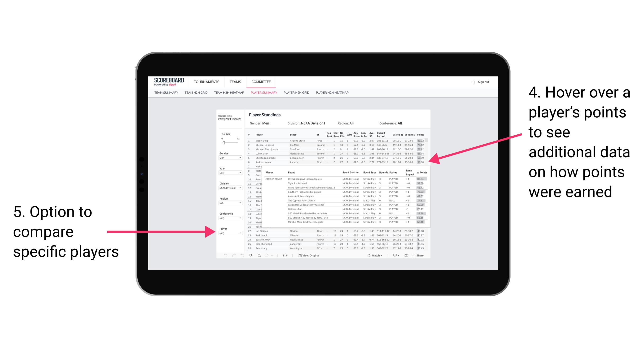Open the TOURNAMENTS menu item

pyautogui.click(x=206, y=81)
